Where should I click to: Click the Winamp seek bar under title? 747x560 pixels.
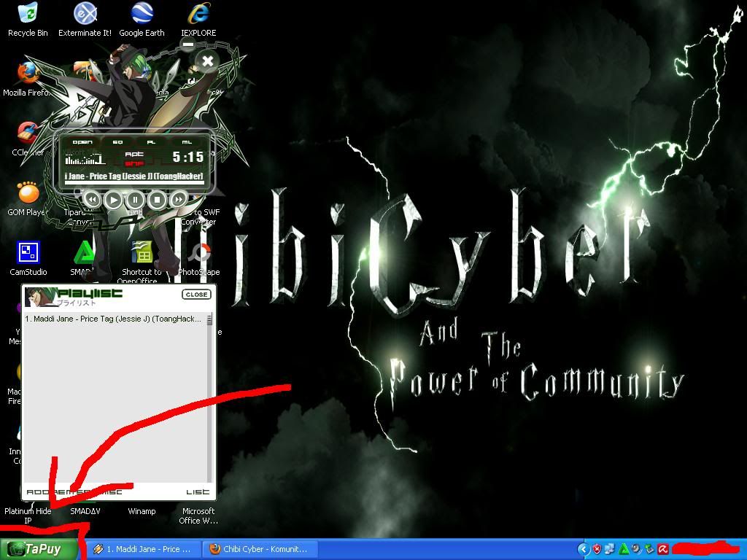(134, 182)
